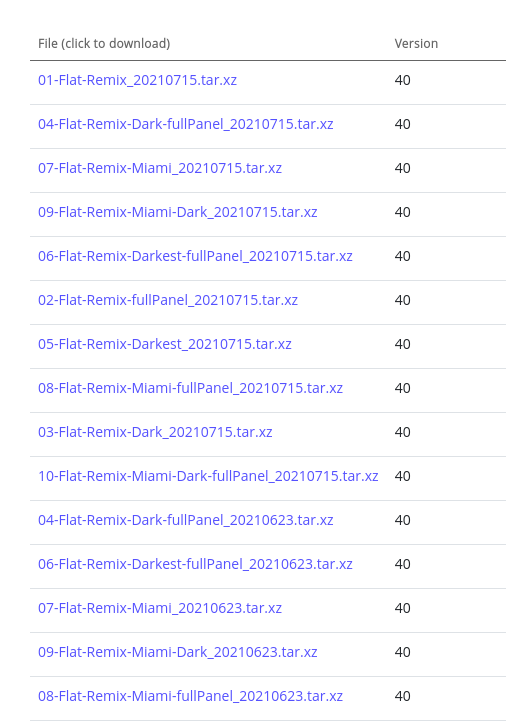Download 05-Flat-Remix-Darkest_20210715.tar.xz

(165, 344)
